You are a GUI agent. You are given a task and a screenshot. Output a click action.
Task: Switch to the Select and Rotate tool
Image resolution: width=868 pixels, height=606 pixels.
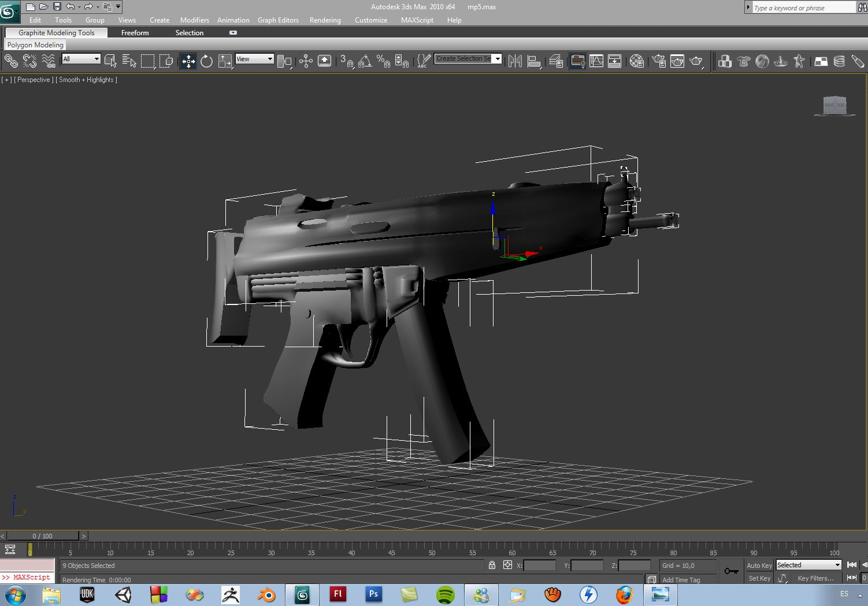[206, 61]
